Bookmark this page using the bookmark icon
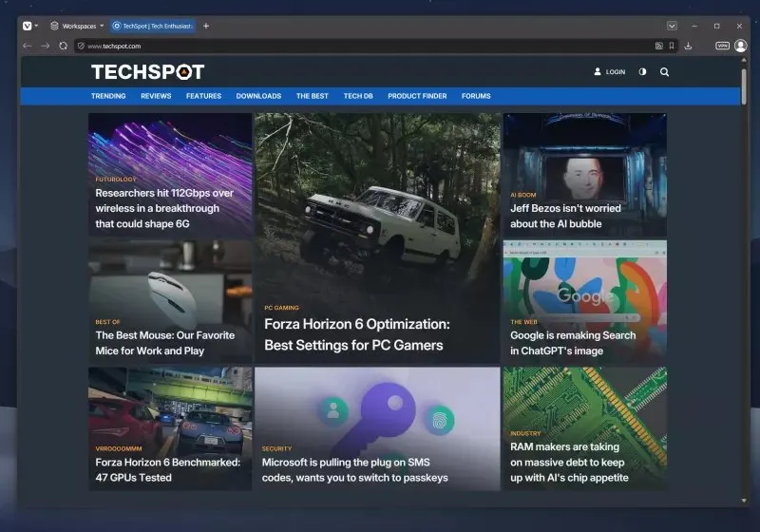This screenshot has height=532, width=760. (x=672, y=46)
